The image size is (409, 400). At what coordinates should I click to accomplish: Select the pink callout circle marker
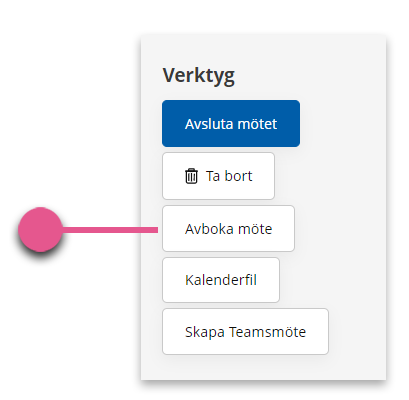40,229
